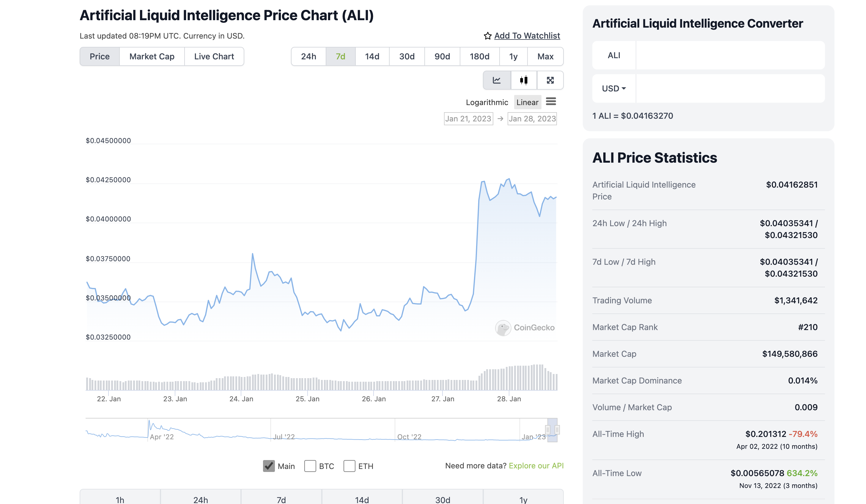The height and width of the screenshot is (504, 866).
Task: Open the fullscreen chart expand icon
Action: [x=550, y=80]
